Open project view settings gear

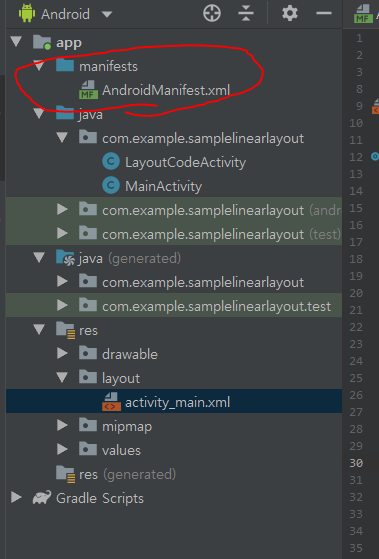pos(290,14)
